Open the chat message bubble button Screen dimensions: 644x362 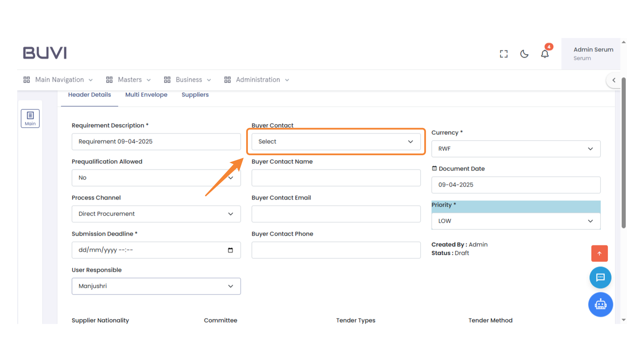pos(600,278)
